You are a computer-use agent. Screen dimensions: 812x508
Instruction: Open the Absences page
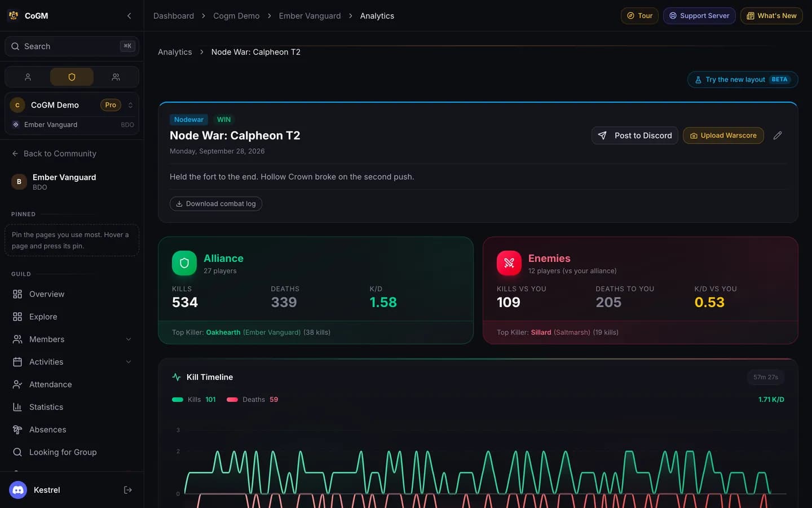click(72, 430)
